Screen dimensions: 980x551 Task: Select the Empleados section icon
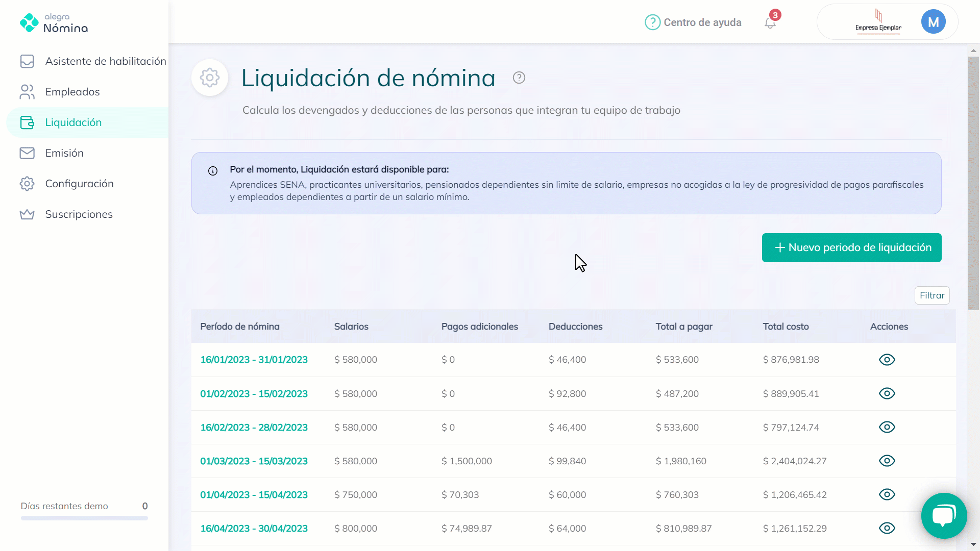pyautogui.click(x=28, y=92)
